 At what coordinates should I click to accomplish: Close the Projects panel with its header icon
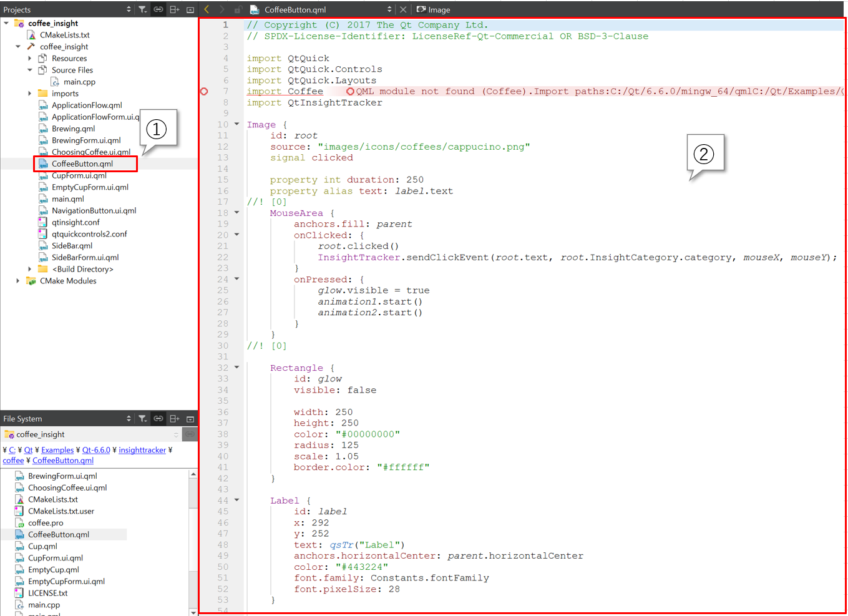pyautogui.click(x=190, y=9)
